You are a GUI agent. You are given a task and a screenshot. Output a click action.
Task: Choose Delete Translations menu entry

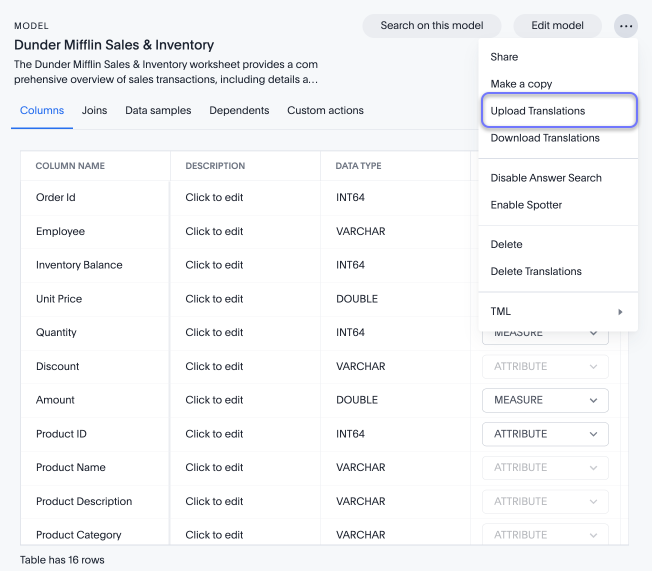coord(536,271)
